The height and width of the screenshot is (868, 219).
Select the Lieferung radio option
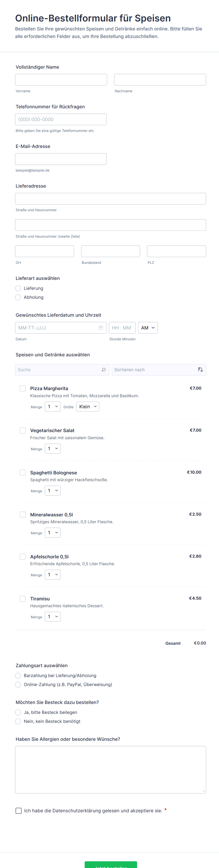click(x=18, y=288)
